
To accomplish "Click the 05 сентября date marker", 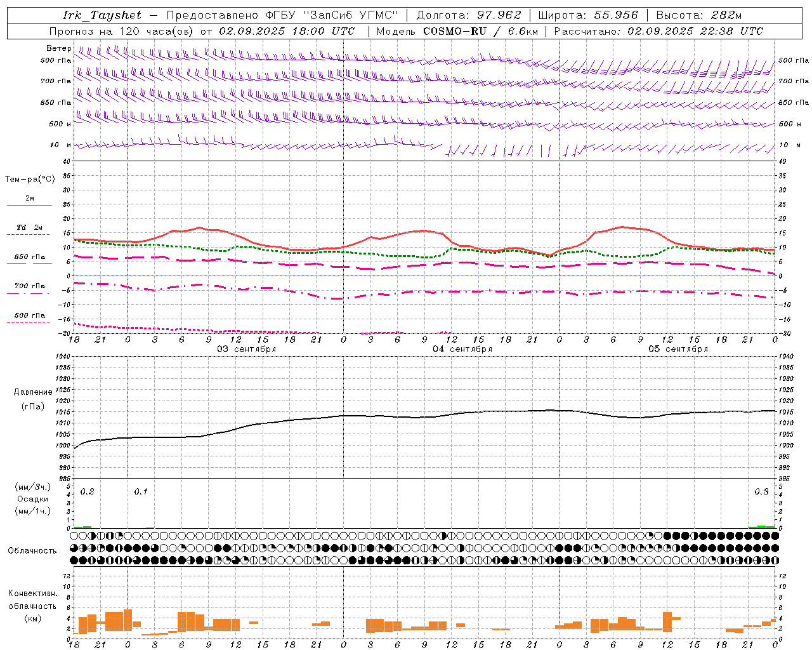I will [x=678, y=348].
